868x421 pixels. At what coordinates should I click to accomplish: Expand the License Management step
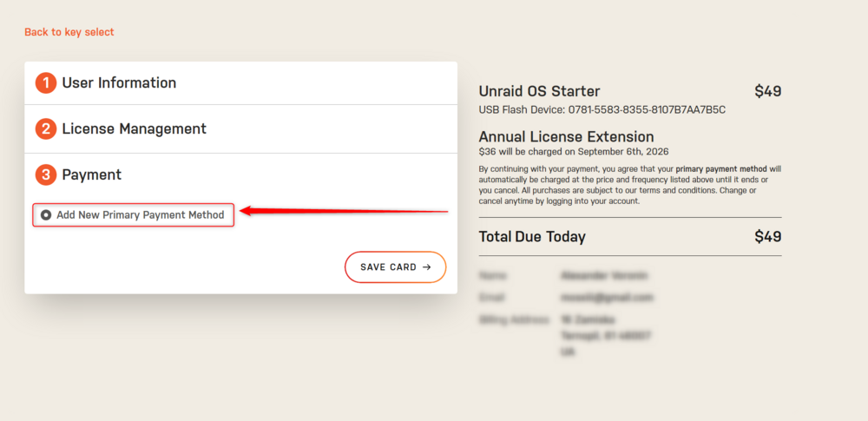tap(240, 129)
